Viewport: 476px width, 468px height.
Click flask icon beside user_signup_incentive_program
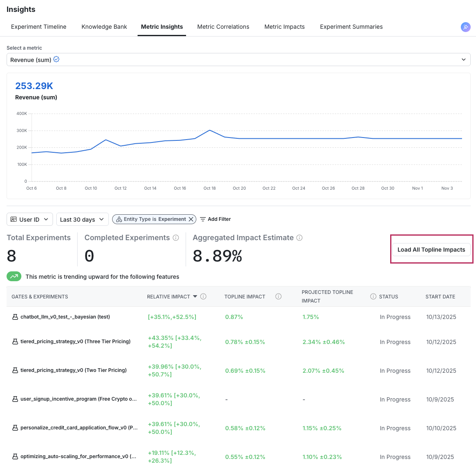point(15,399)
